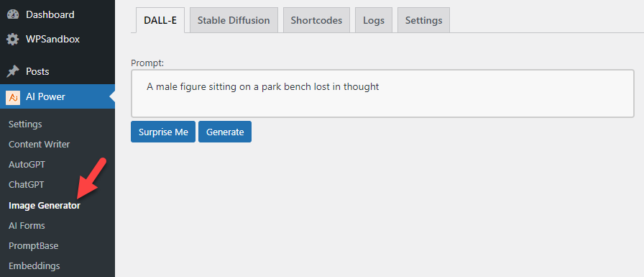Switch to the DALL-E tab
This screenshot has width=644, height=277.
tap(160, 20)
